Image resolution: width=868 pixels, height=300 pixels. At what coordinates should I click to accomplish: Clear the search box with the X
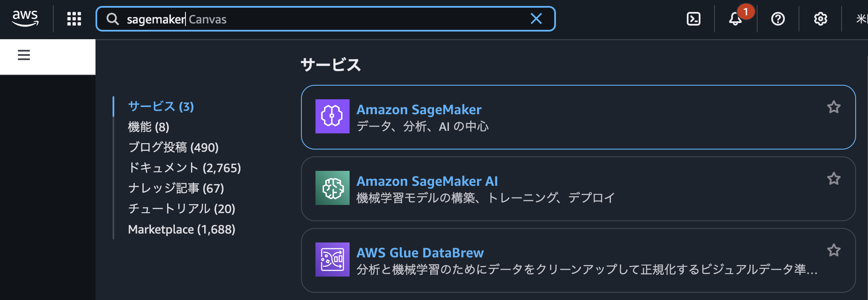[x=536, y=19]
